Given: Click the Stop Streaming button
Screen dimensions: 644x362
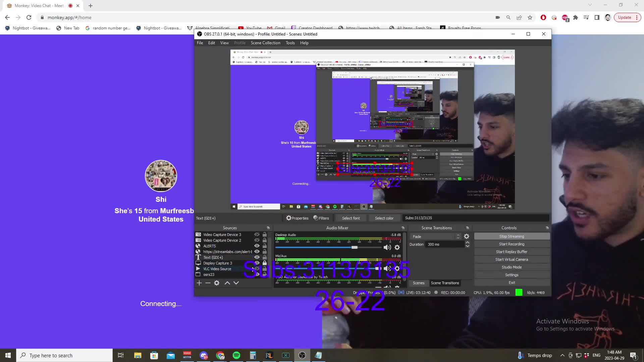Looking at the screenshot, I should pyautogui.click(x=512, y=237).
